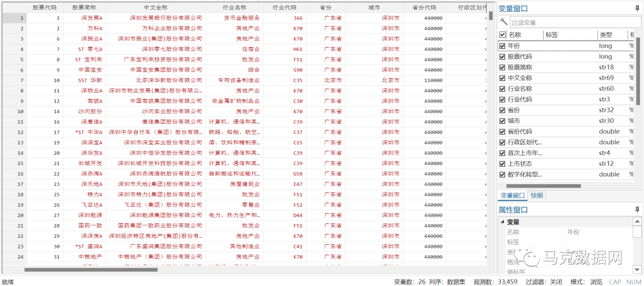Select the 行业代码 data column header
The image size is (644, 286).
point(284,8)
